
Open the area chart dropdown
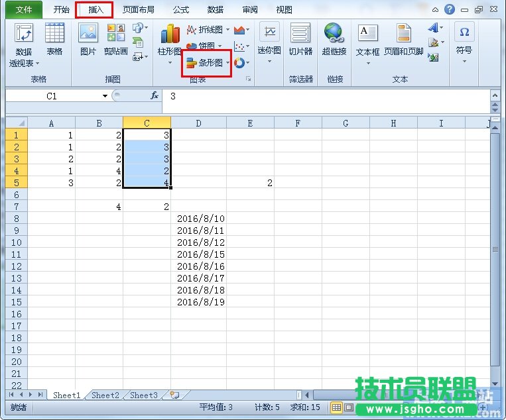(247, 30)
